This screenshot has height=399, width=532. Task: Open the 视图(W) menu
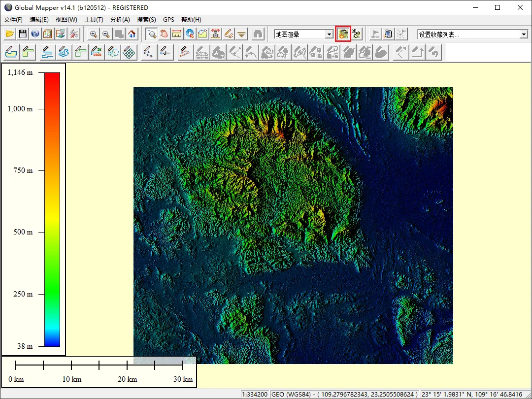pyautogui.click(x=66, y=20)
